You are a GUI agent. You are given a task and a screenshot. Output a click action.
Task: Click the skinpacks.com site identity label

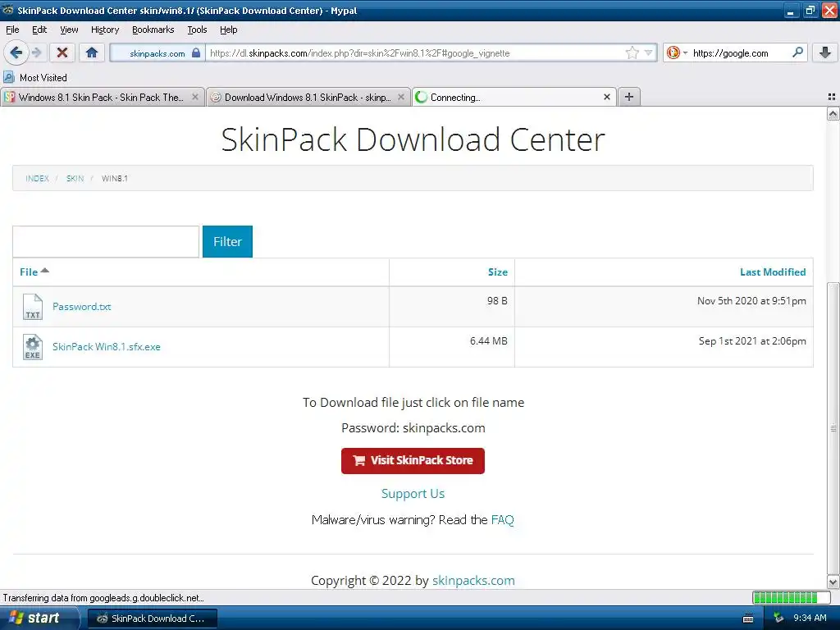point(157,53)
